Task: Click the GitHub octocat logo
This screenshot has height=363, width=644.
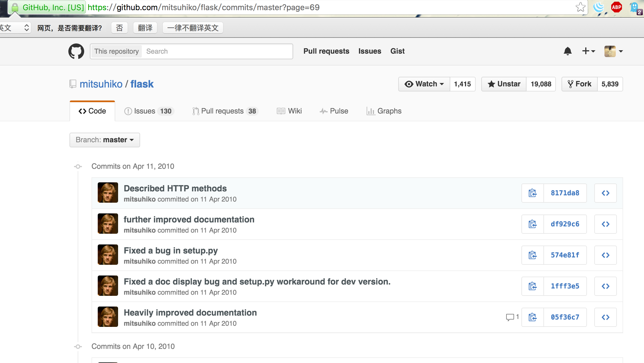Action: [x=76, y=51]
